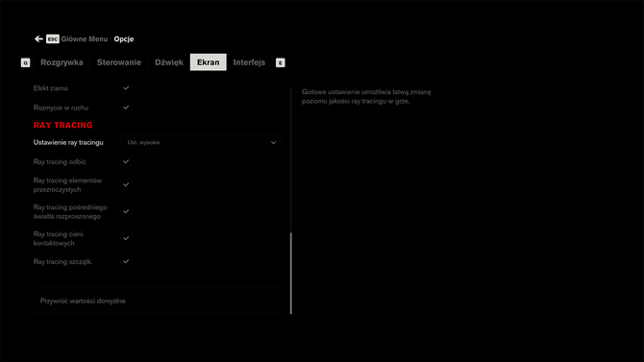Toggle Ray tracing szcząt. checkbox

coord(126,261)
